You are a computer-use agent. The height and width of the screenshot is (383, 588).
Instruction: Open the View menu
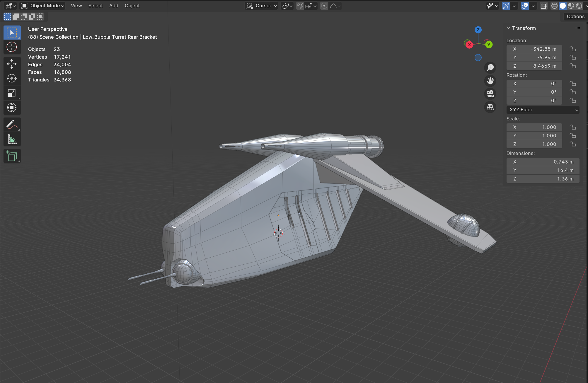coord(76,6)
